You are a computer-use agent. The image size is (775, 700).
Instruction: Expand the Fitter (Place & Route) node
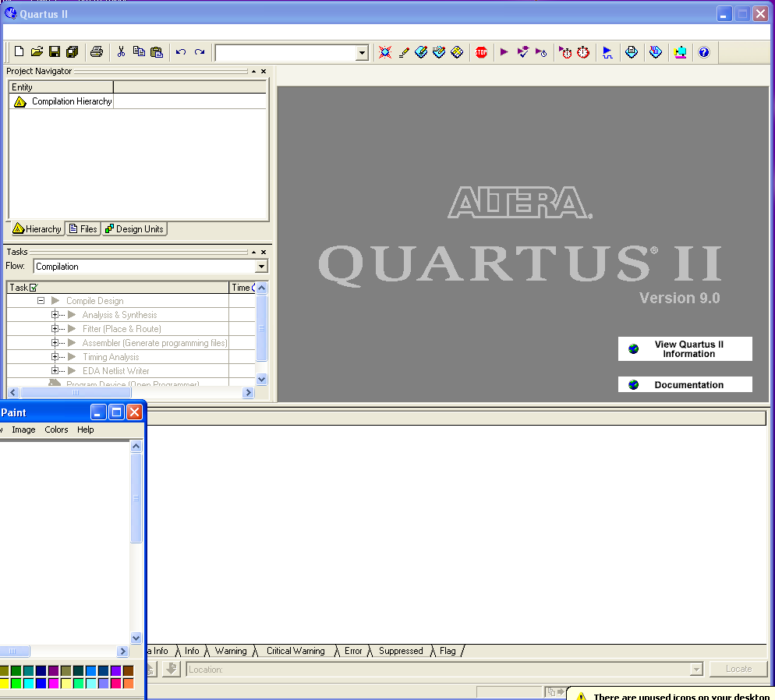click(55, 328)
